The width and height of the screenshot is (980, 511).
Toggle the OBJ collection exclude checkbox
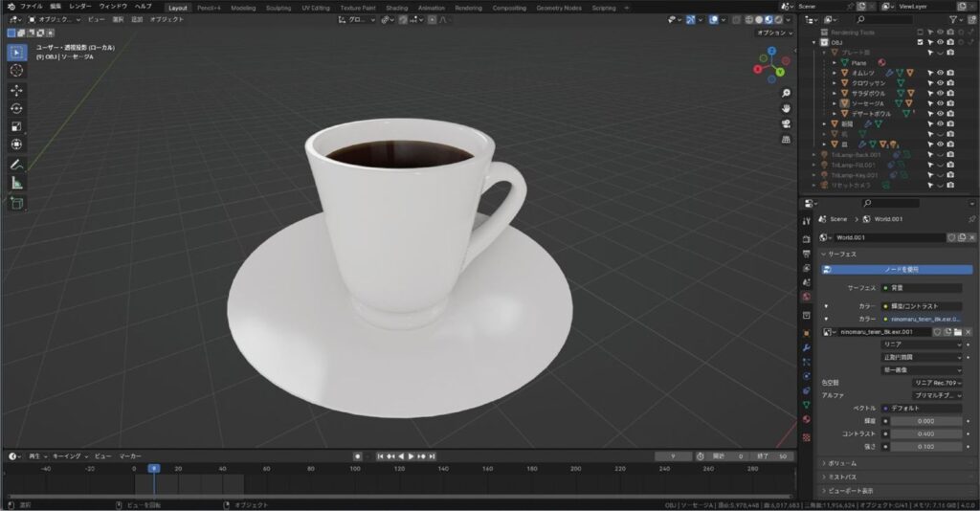click(x=920, y=42)
